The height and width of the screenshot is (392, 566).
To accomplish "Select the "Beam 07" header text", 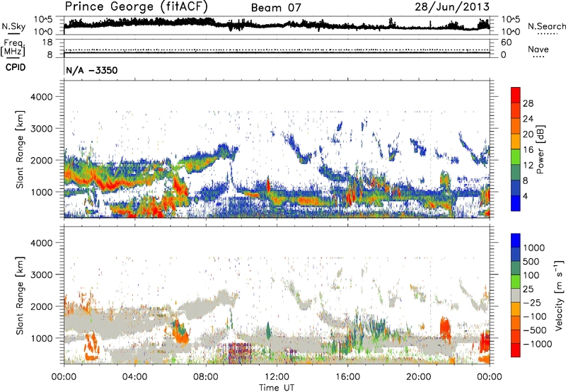I will (276, 8).
